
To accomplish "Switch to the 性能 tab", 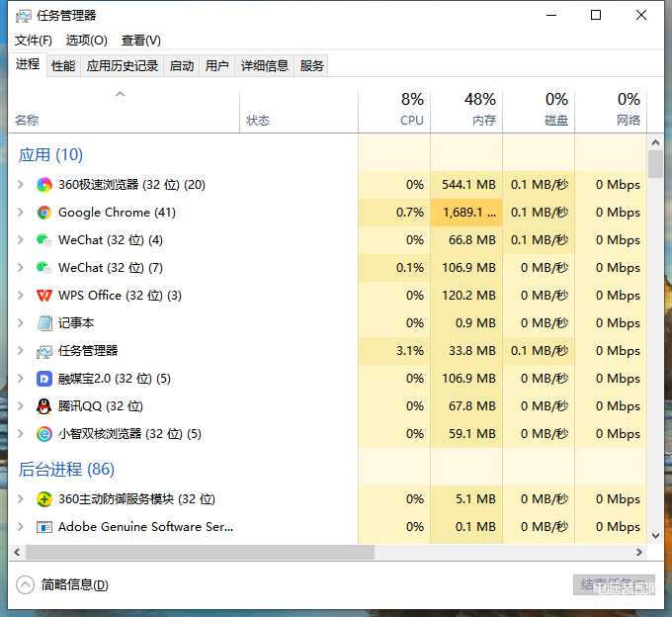I will pos(63,66).
